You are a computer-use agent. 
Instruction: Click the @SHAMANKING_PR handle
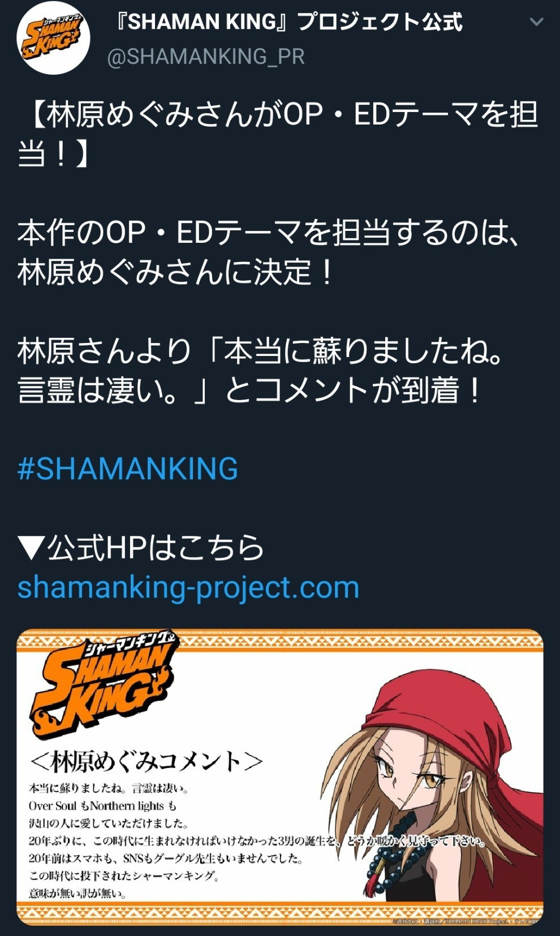click(x=206, y=57)
